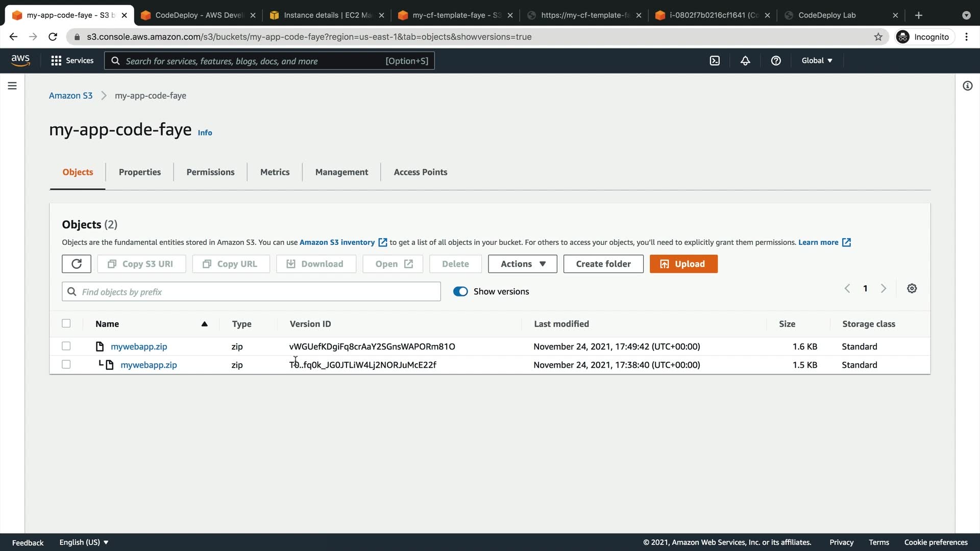
Task: Check the select-all objects checkbox
Action: pyautogui.click(x=66, y=323)
